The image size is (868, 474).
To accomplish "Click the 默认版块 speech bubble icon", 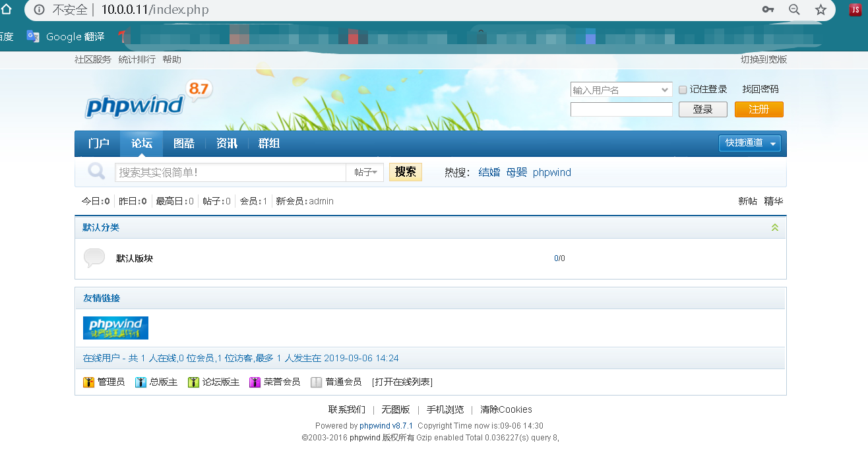I will click(x=94, y=258).
